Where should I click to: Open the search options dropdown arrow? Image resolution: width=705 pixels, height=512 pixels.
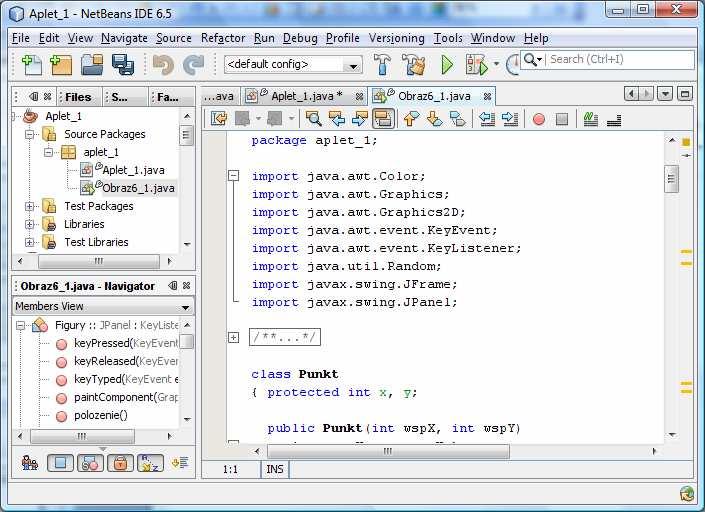[x=540, y=59]
